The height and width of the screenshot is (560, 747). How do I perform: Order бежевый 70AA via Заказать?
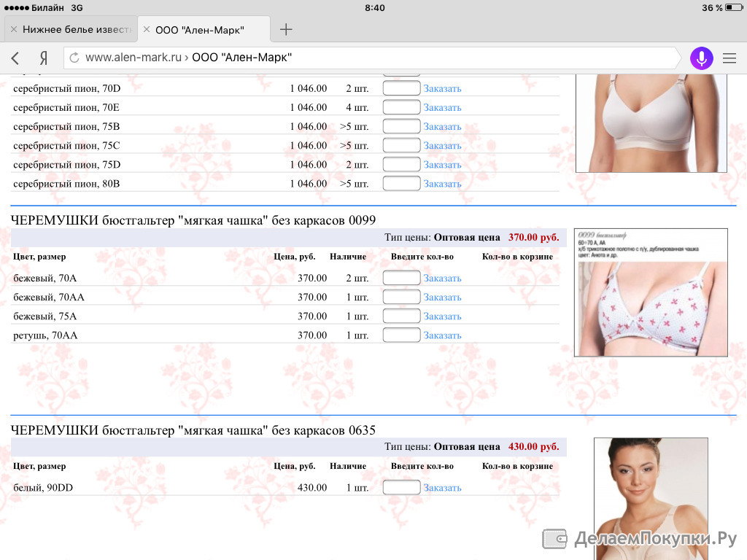click(442, 297)
